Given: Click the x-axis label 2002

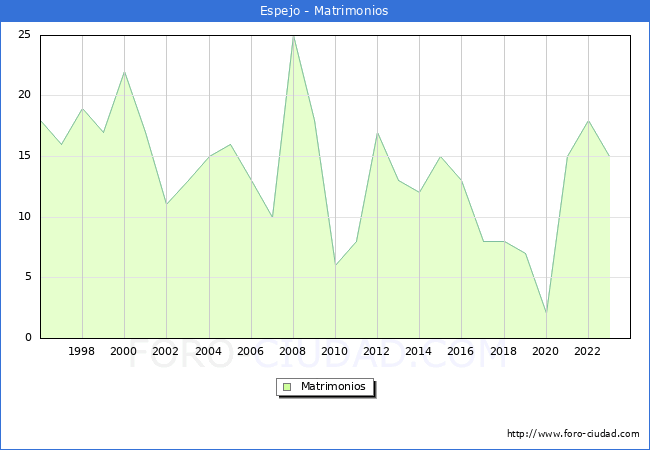Looking at the screenshot, I should pos(165,351).
